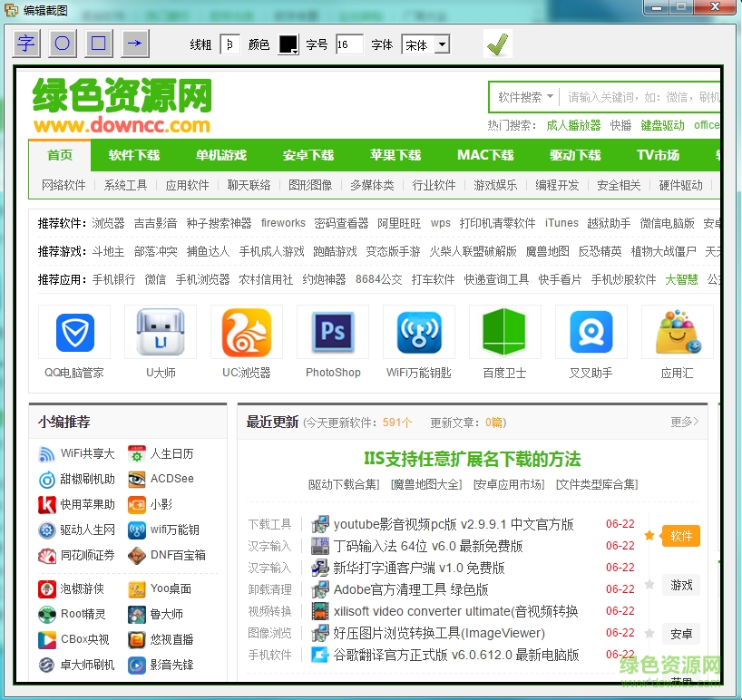Select the 字 text annotation tool

(x=25, y=43)
